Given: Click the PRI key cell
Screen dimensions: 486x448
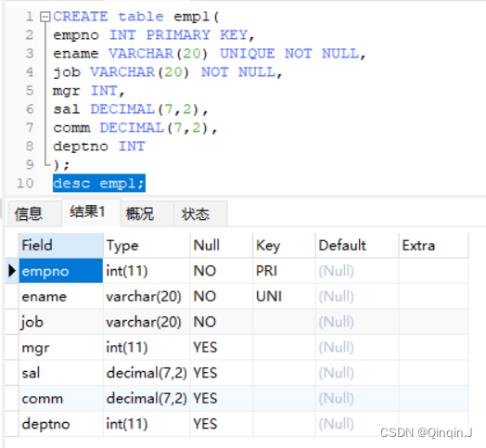Looking at the screenshot, I should pos(284,271).
